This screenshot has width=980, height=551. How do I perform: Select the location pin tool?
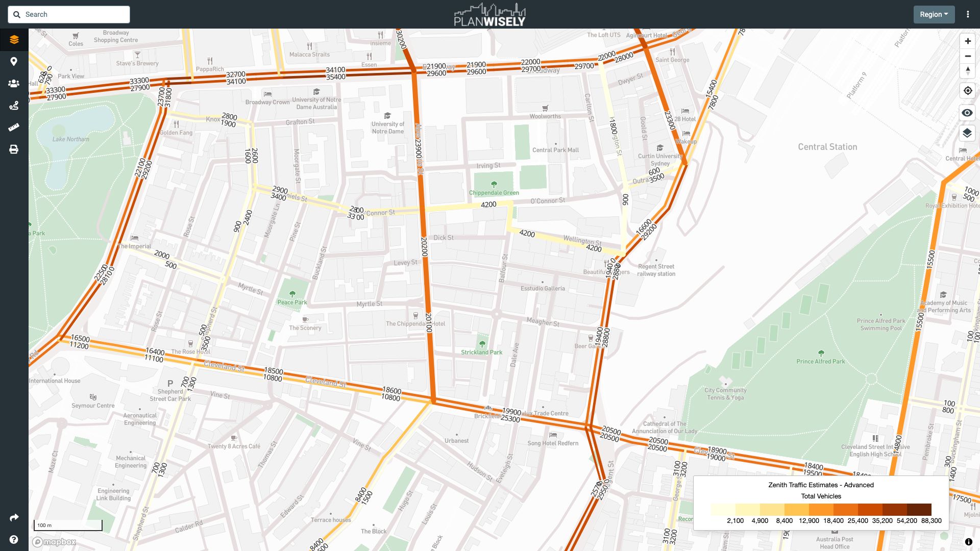click(14, 62)
